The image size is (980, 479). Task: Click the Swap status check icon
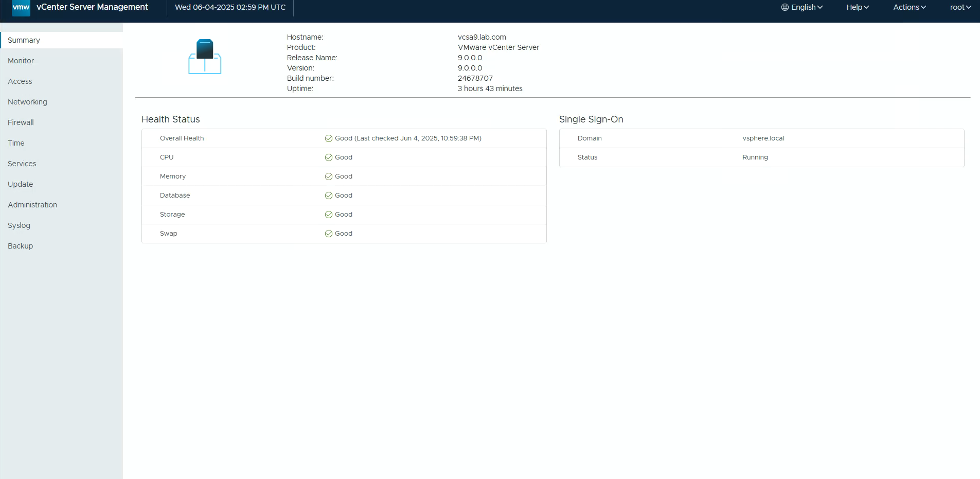point(328,234)
